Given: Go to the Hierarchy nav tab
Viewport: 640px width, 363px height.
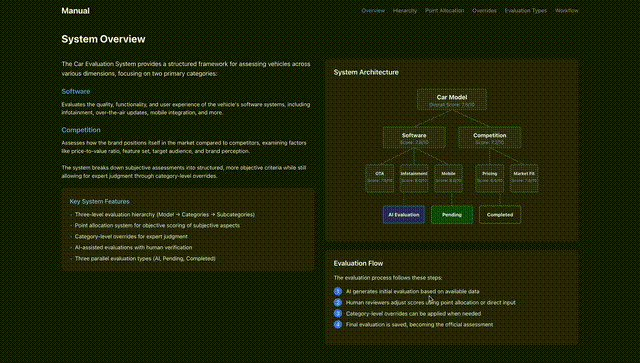Looking at the screenshot, I should pos(404,11).
